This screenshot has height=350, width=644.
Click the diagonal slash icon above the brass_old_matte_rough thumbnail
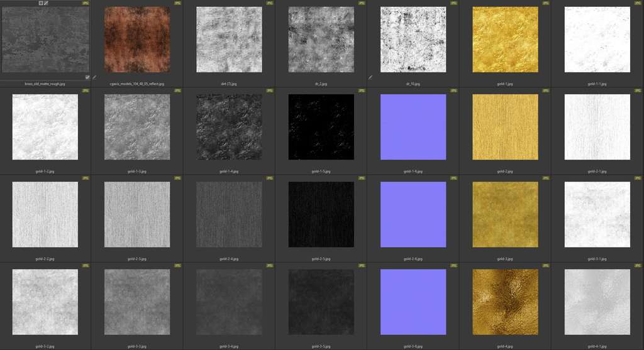[46, 3]
